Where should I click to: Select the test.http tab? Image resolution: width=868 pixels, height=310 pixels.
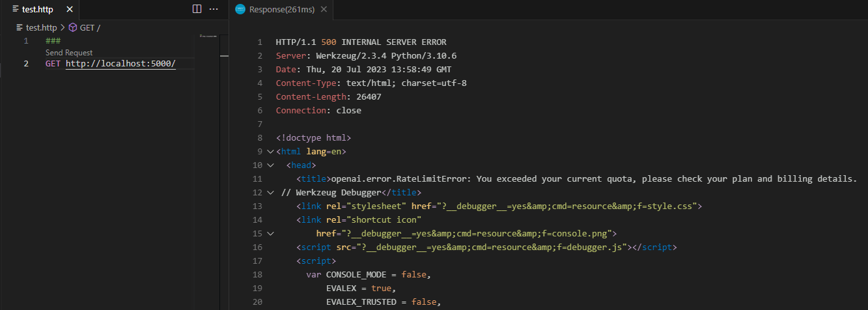(38, 9)
